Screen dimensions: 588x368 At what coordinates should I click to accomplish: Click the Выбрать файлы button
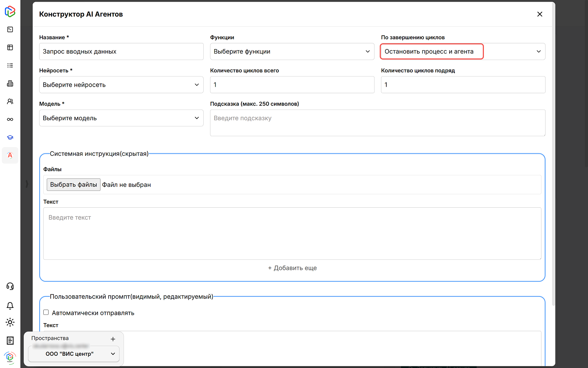point(73,185)
